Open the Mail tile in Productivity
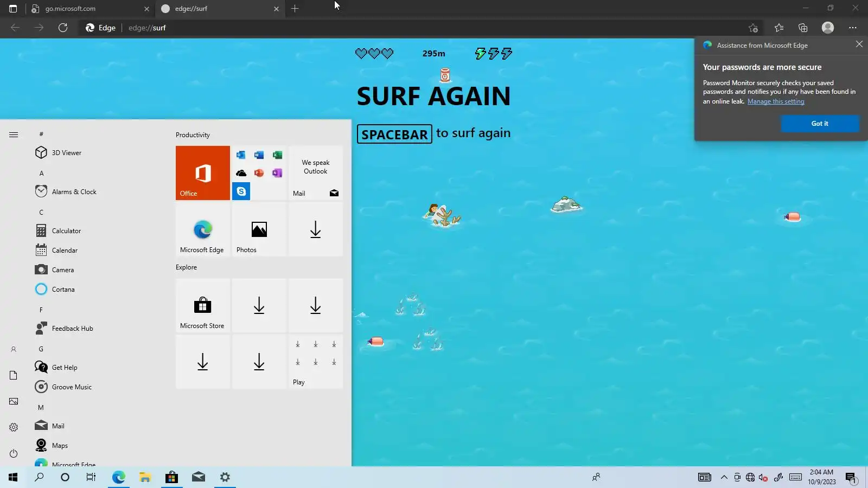Image resolution: width=868 pixels, height=488 pixels. pyautogui.click(x=316, y=173)
